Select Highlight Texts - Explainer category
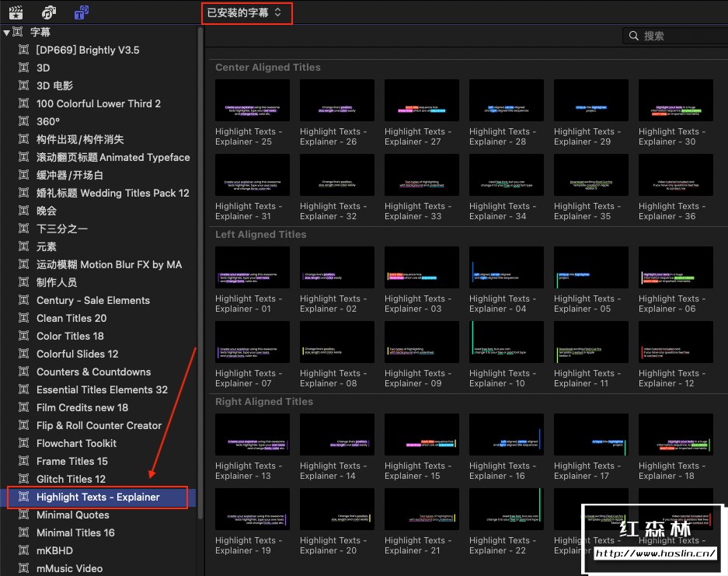The image size is (728, 576). [x=98, y=497]
